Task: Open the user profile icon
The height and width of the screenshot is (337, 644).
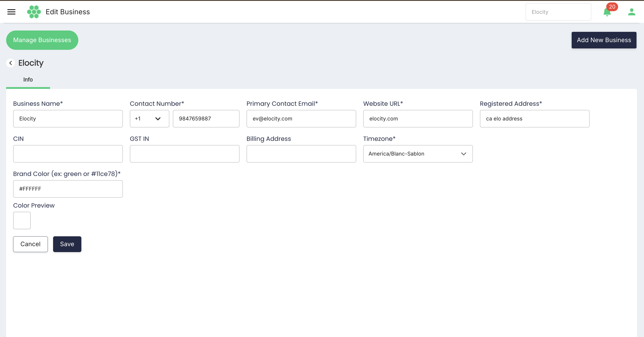Action: pos(631,12)
